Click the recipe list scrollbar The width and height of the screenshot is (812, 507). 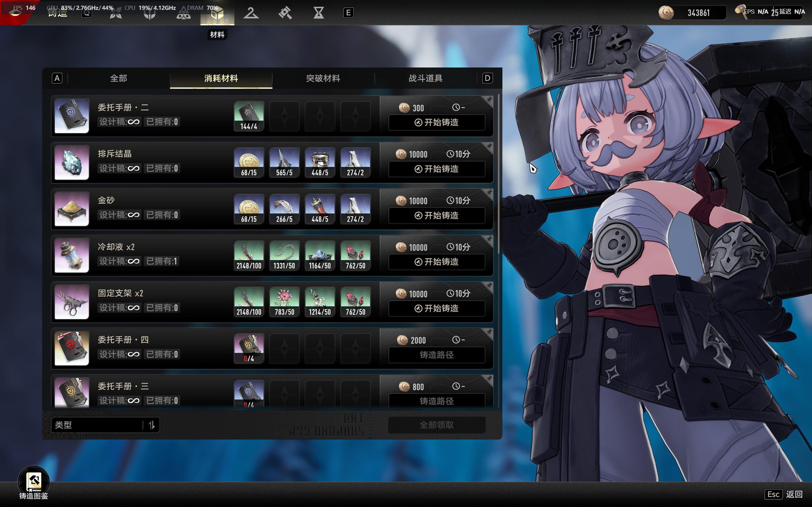[x=499, y=174]
